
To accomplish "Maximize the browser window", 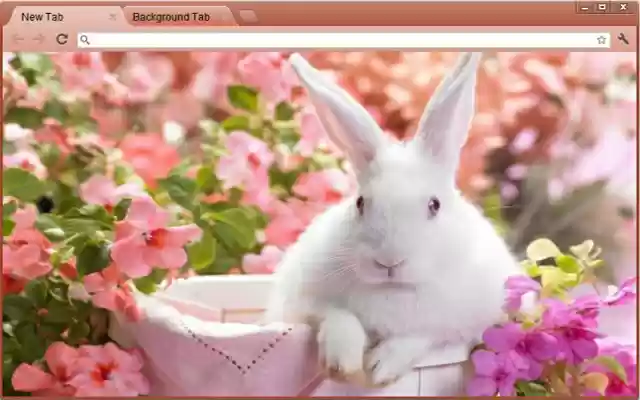I will pyautogui.click(x=602, y=7).
